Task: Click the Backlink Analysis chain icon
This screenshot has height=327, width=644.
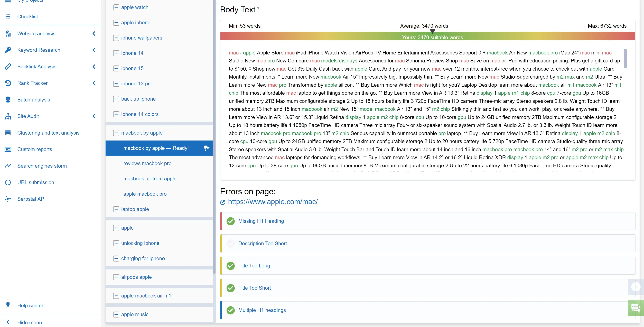Action: click(8, 67)
